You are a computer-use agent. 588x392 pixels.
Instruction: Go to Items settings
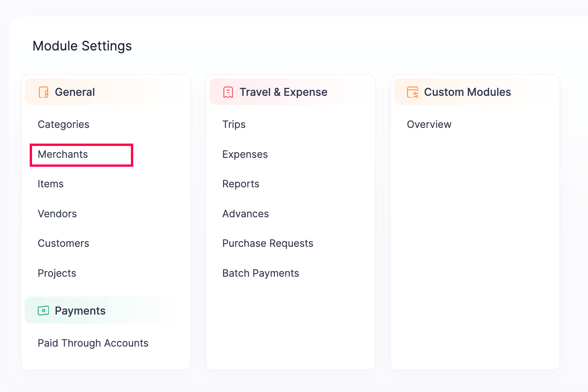click(x=51, y=184)
